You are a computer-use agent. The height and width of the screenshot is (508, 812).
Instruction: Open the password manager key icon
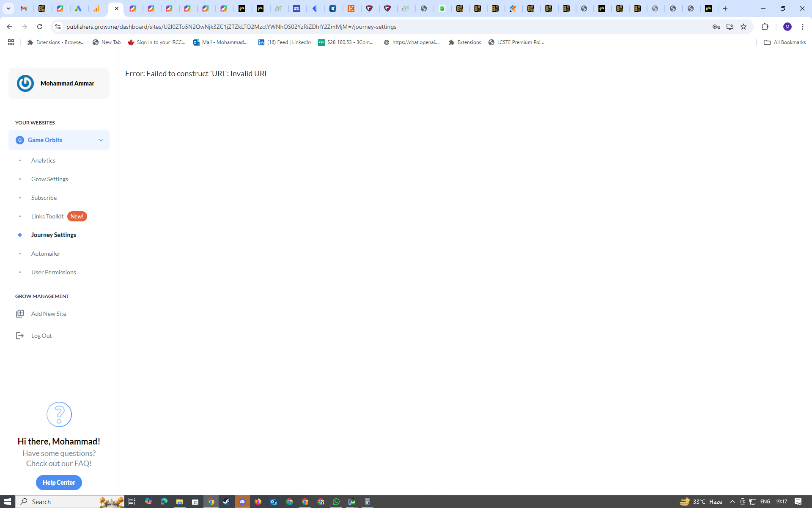pyautogui.click(x=716, y=27)
